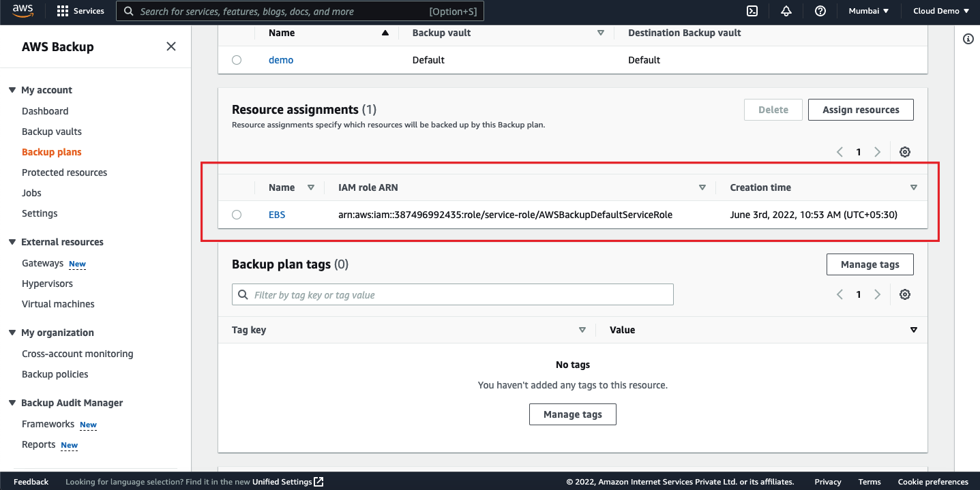Go to next page of Backup plan tags
This screenshot has width=980, height=490.
[878, 294]
